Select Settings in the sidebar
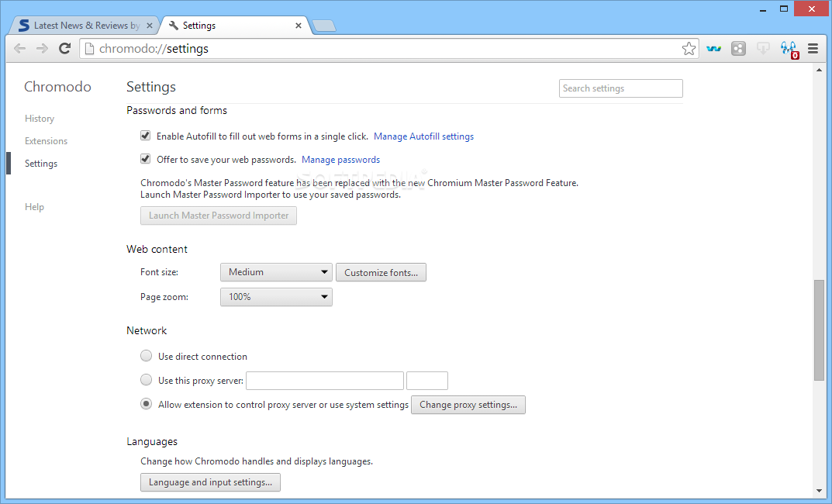This screenshot has width=832, height=504. 41,164
